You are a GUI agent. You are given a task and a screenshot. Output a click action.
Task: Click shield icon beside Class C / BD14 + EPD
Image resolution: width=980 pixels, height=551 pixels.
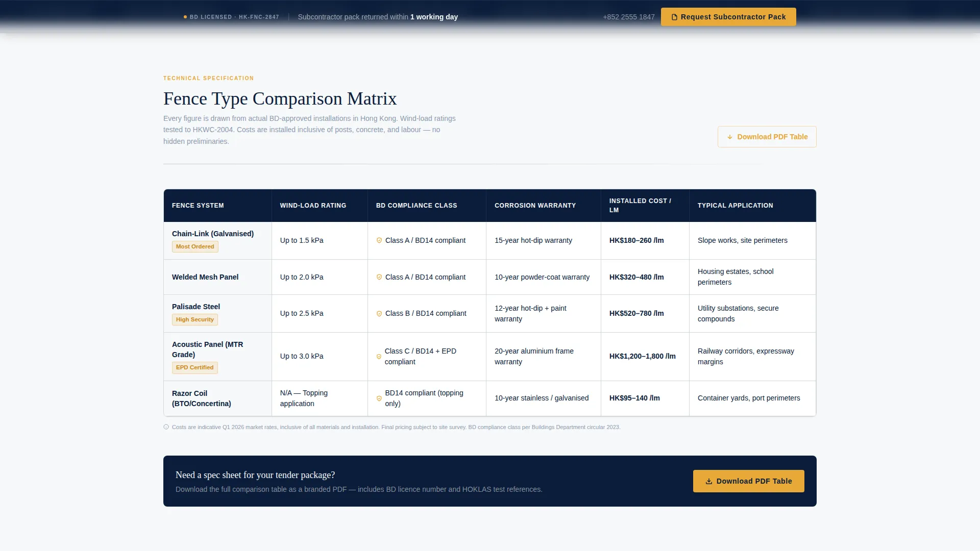[x=379, y=357]
